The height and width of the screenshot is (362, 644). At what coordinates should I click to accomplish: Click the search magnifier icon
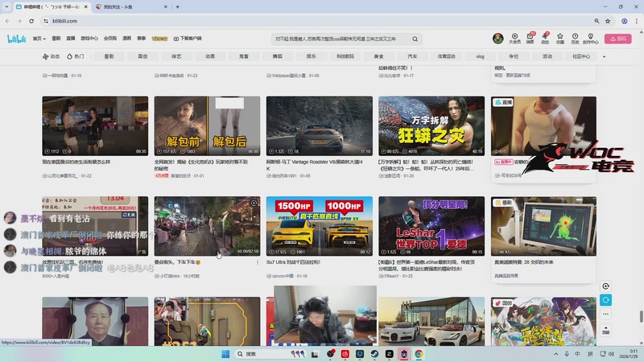[415, 39]
